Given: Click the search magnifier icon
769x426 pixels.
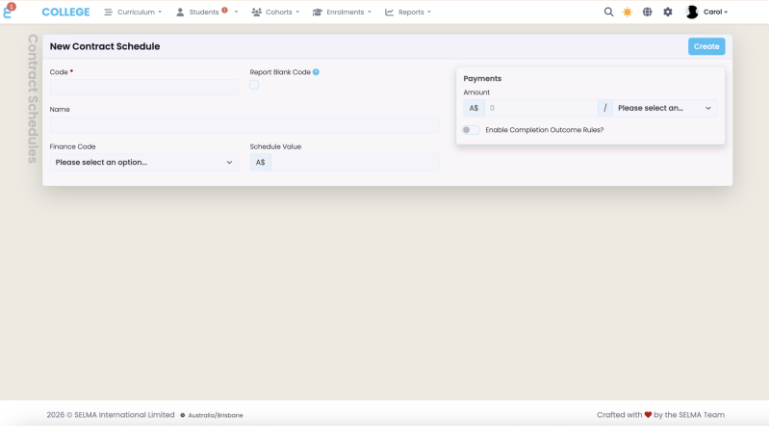Looking at the screenshot, I should point(609,12).
